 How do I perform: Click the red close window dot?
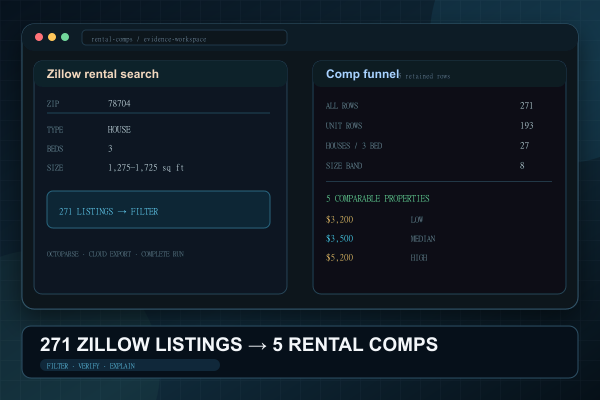39,37
